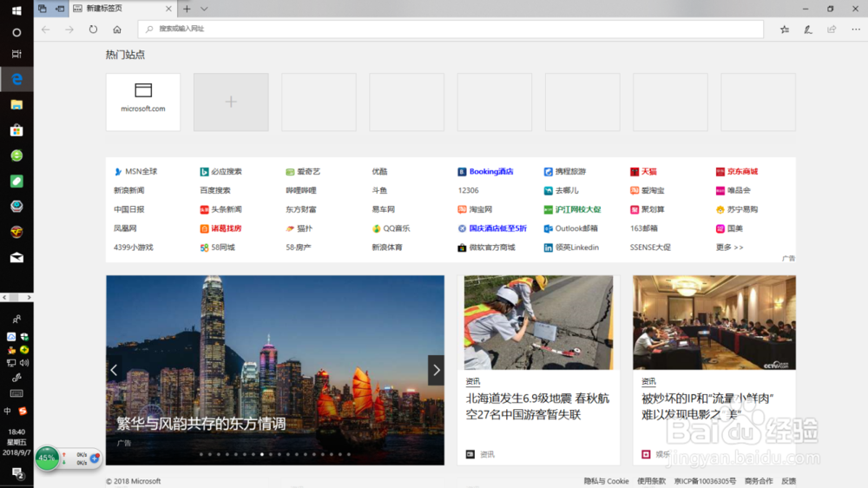The width and height of the screenshot is (868, 488).
Task: Open Microsoft Store from the taskbar
Action: (x=16, y=130)
